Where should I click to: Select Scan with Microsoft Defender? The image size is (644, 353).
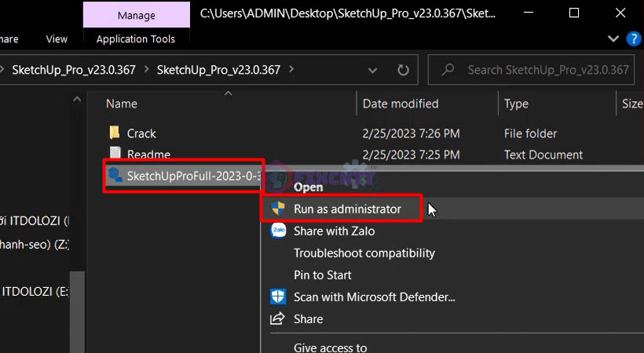pyautogui.click(x=374, y=297)
